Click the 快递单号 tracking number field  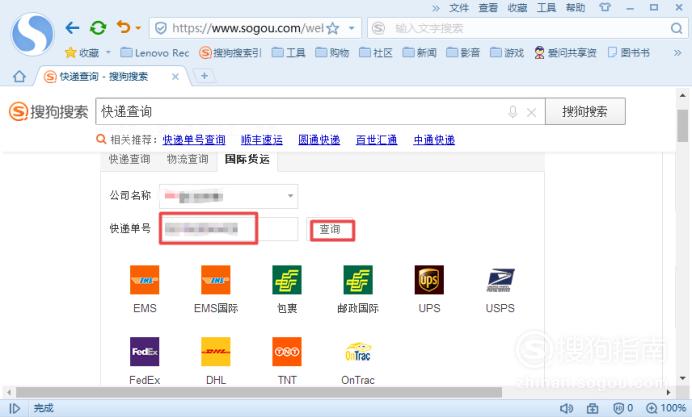coord(229,229)
